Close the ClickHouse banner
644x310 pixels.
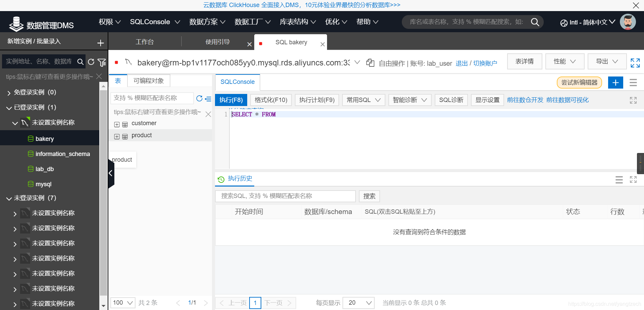point(636,5)
